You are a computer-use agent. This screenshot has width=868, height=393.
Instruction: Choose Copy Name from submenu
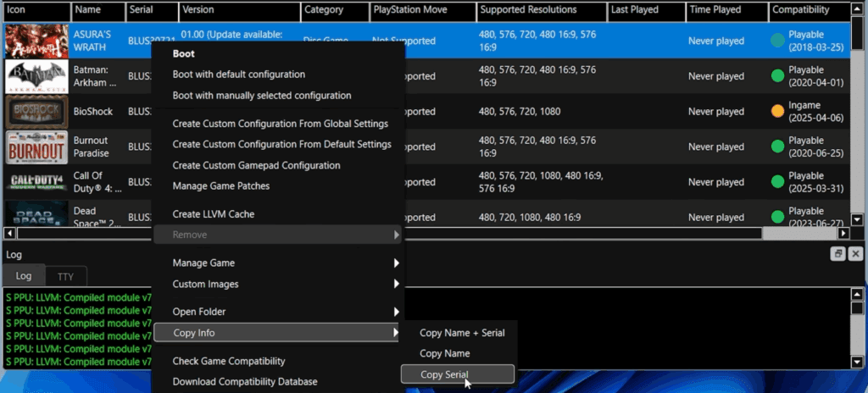tap(458, 353)
